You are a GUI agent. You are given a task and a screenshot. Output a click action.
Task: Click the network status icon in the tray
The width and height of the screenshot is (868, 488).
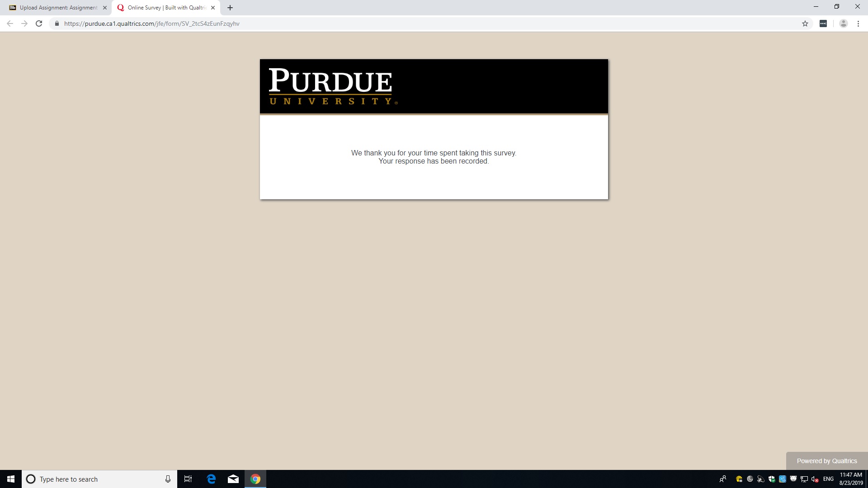coord(804,479)
